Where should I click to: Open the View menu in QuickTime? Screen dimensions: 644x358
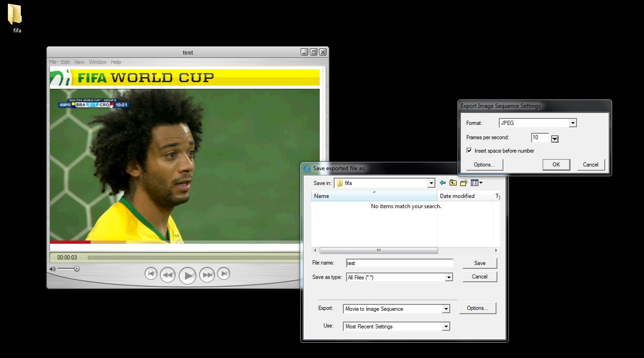(79, 62)
